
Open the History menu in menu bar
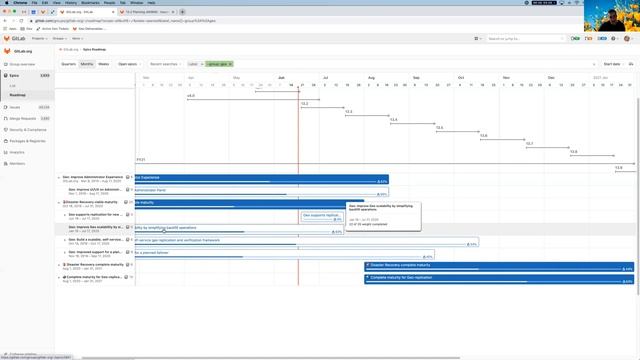[x=71, y=2]
